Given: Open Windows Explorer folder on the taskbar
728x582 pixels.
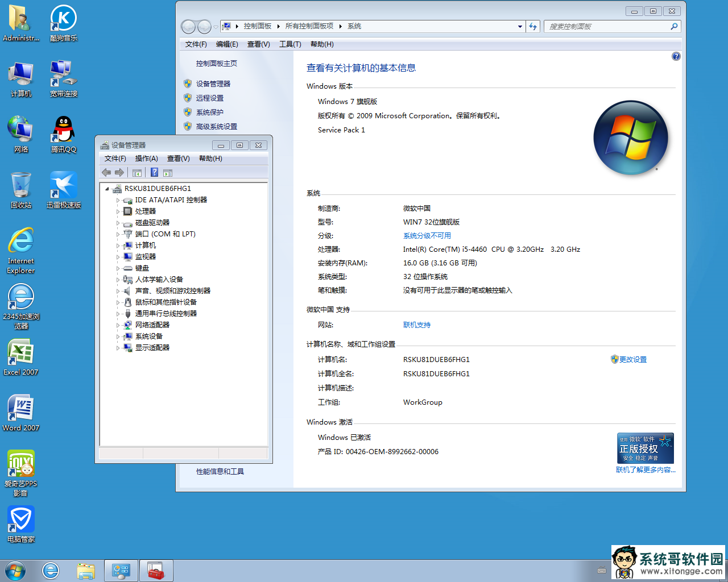Looking at the screenshot, I should 86,571.
